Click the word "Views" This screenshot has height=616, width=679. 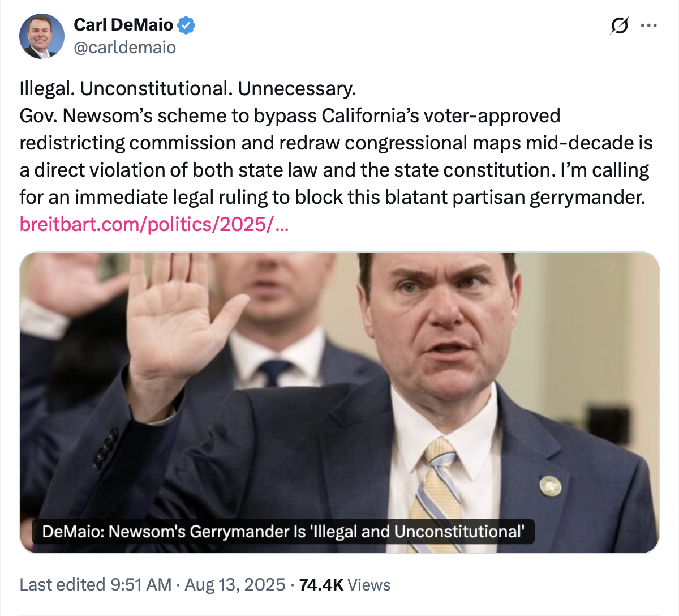pyautogui.click(x=369, y=584)
